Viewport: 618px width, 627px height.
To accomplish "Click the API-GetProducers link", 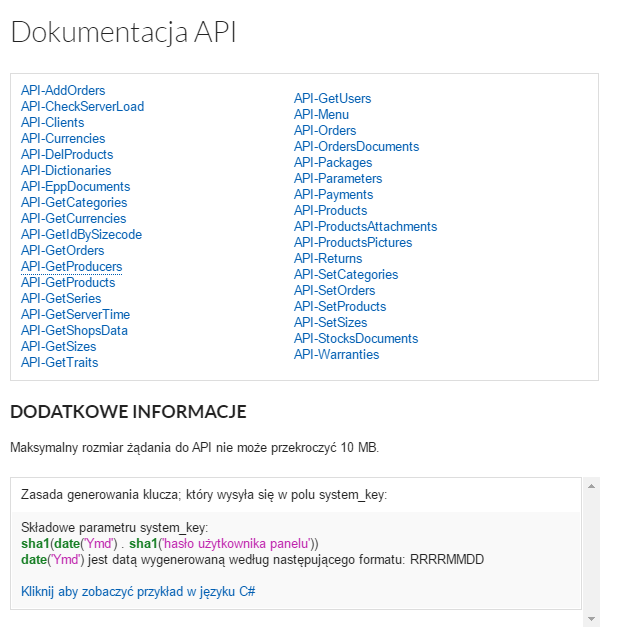I will point(71,267).
